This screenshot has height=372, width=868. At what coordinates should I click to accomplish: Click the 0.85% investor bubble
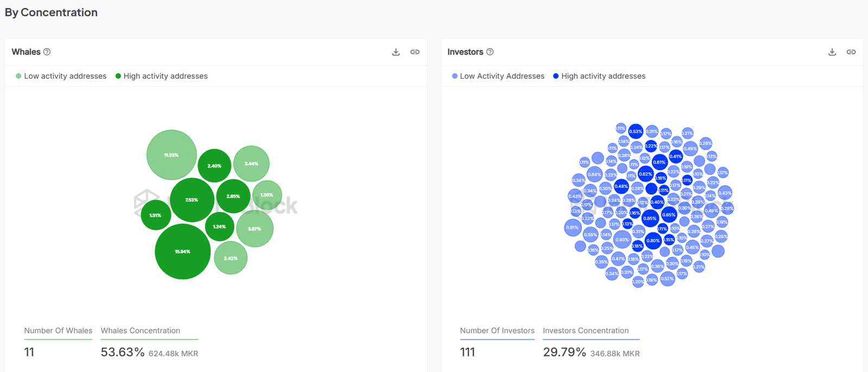click(650, 219)
